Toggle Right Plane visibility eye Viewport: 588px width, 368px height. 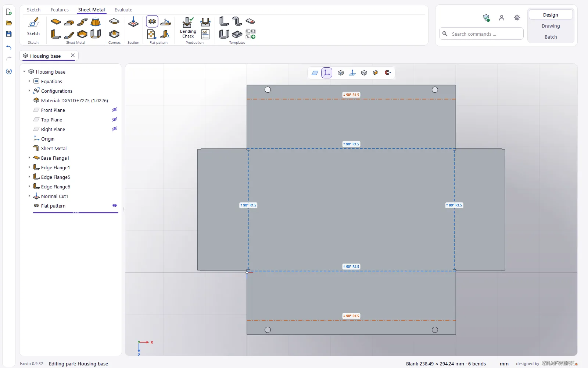point(115,129)
